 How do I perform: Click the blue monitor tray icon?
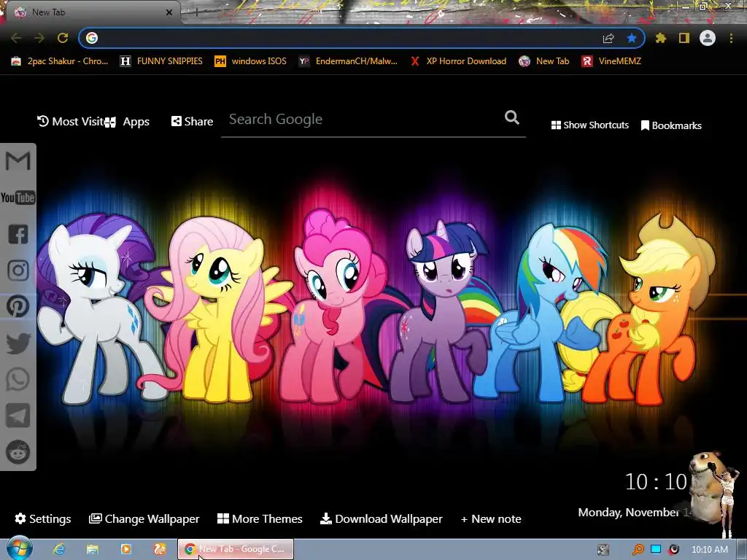[x=656, y=549]
